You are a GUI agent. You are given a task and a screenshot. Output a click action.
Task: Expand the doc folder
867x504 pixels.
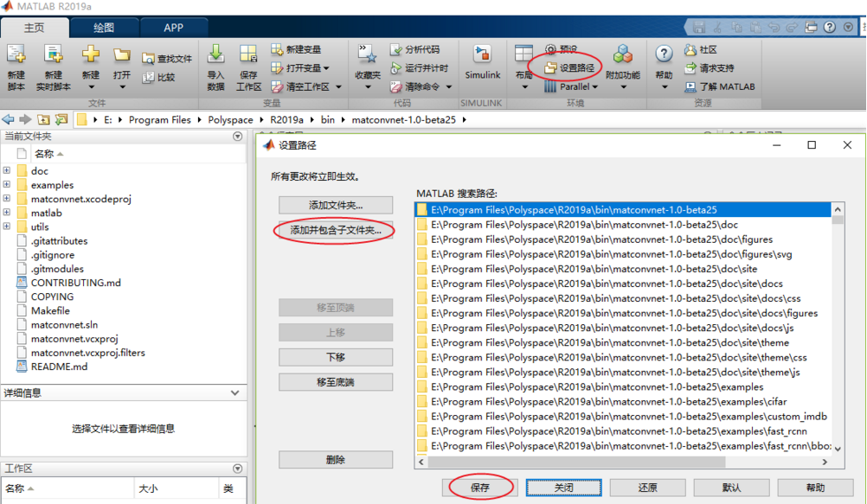point(7,171)
